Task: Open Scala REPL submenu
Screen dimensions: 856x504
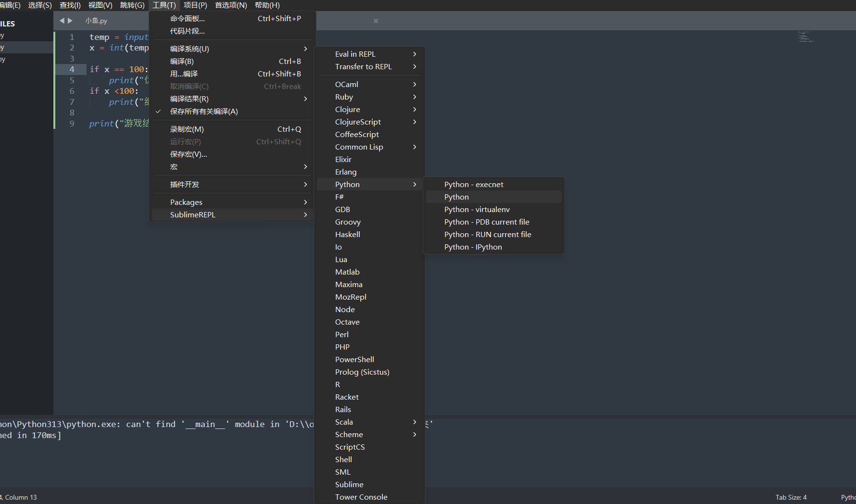Action: coord(369,422)
